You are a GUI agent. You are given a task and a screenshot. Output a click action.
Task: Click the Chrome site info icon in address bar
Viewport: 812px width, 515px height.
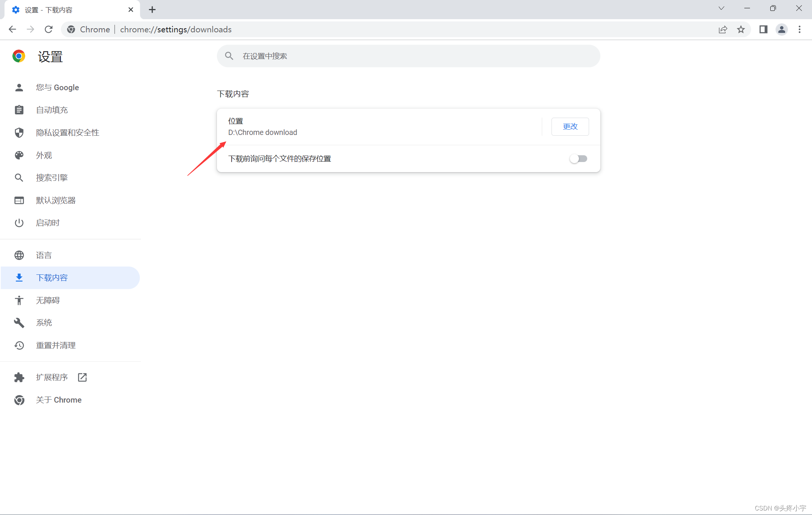[x=71, y=29]
